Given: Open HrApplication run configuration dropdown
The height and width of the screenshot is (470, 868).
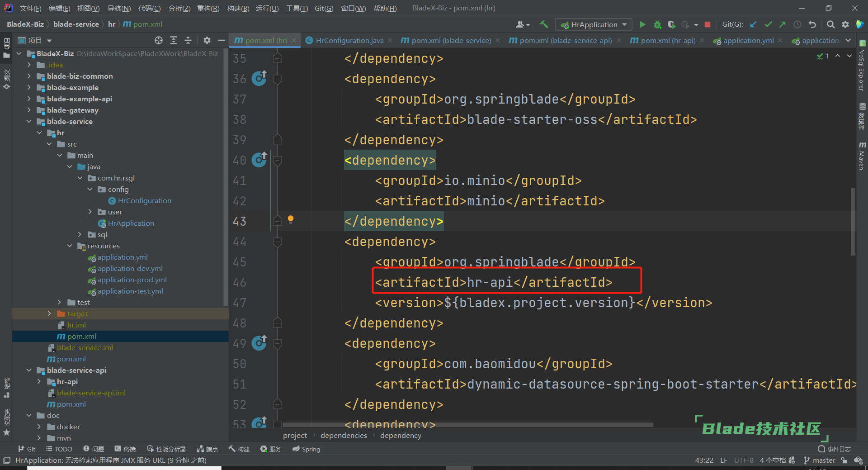Looking at the screenshot, I should click(594, 24).
